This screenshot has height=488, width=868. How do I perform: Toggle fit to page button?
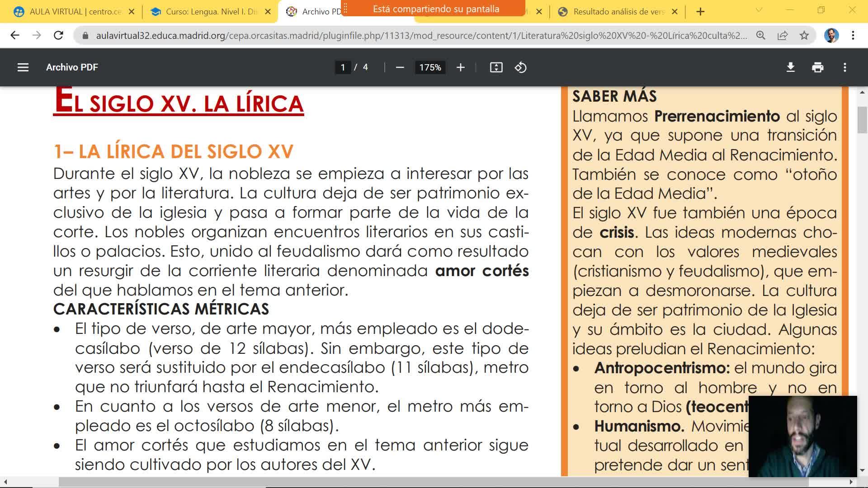(496, 67)
